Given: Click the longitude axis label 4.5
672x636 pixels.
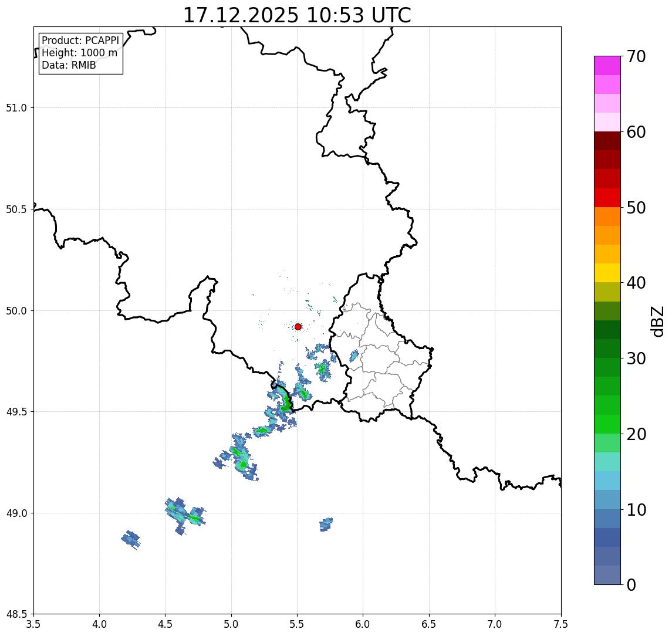Looking at the screenshot, I should (x=166, y=624).
